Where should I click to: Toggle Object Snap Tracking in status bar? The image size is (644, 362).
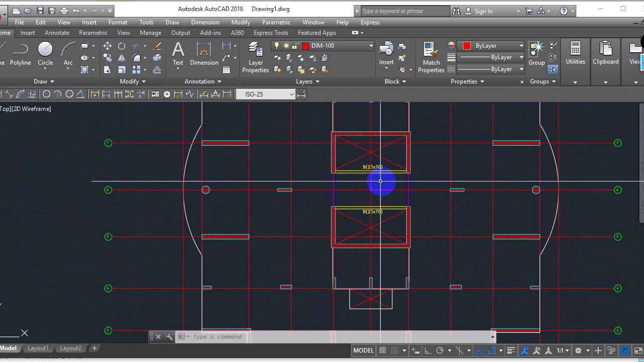click(x=479, y=350)
